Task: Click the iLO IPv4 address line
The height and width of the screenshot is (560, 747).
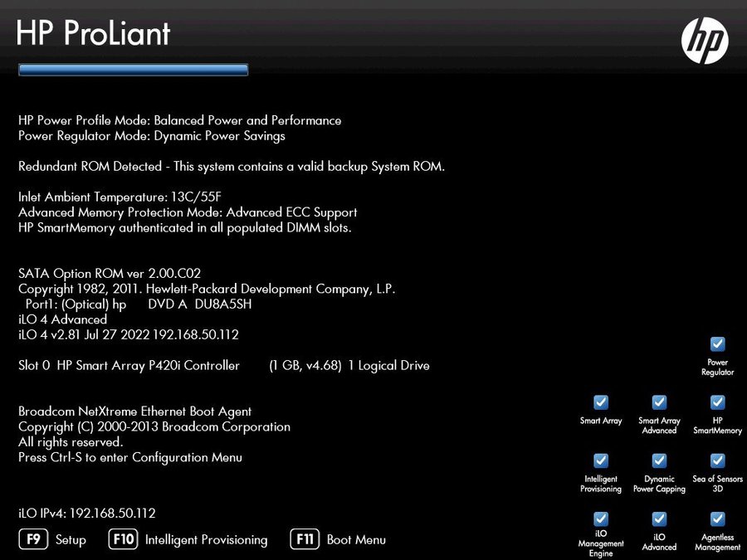Action: [x=87, y=514]
